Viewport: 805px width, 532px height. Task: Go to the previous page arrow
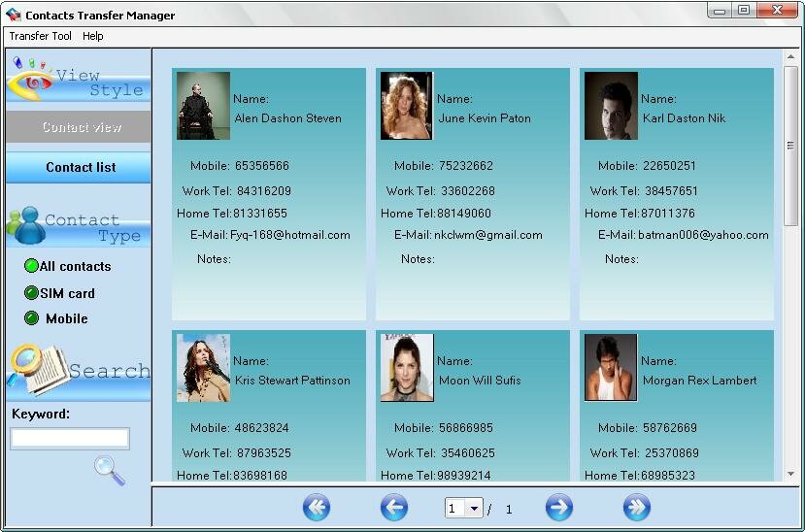(394, 508)
